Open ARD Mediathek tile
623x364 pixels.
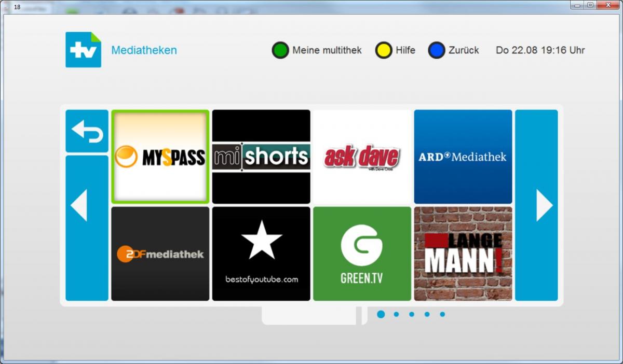click(463, 157)
